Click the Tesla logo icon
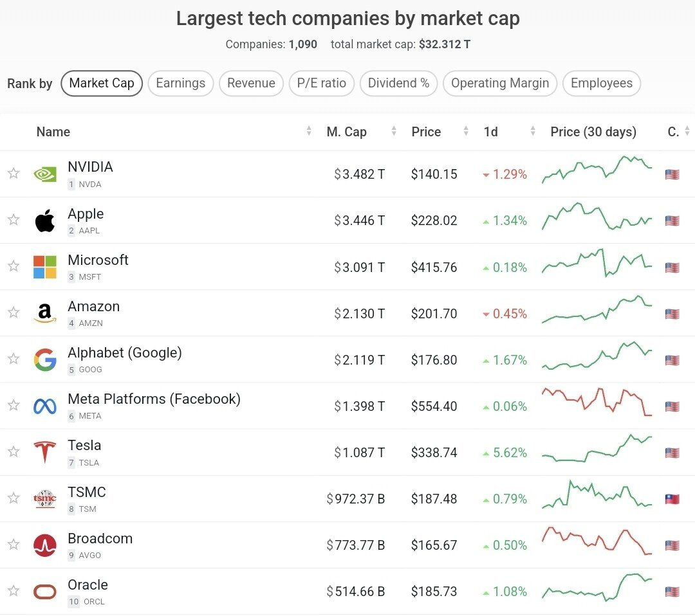695x616 pixels. (45, 452)
